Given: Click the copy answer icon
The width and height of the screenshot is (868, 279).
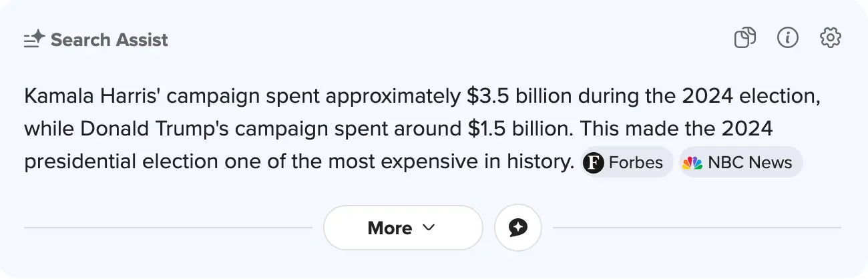Looking at the screenshot, I should click(744, 38).
